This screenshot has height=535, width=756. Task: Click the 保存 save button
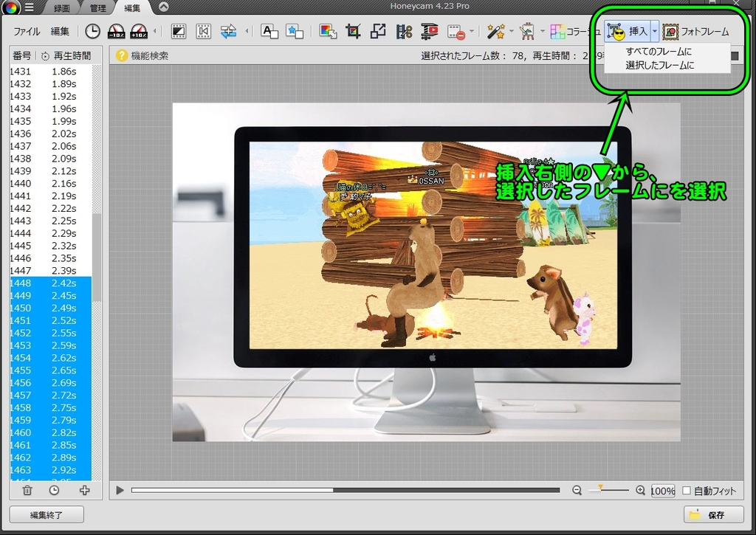pyautogui.click(x=714, y=515)
